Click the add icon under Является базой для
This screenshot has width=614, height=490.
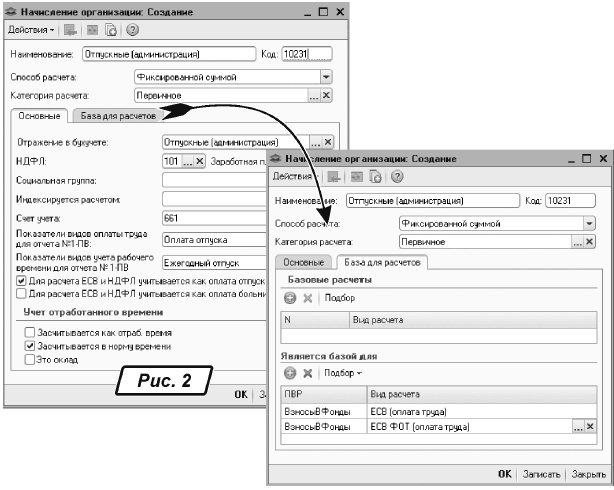290,372
